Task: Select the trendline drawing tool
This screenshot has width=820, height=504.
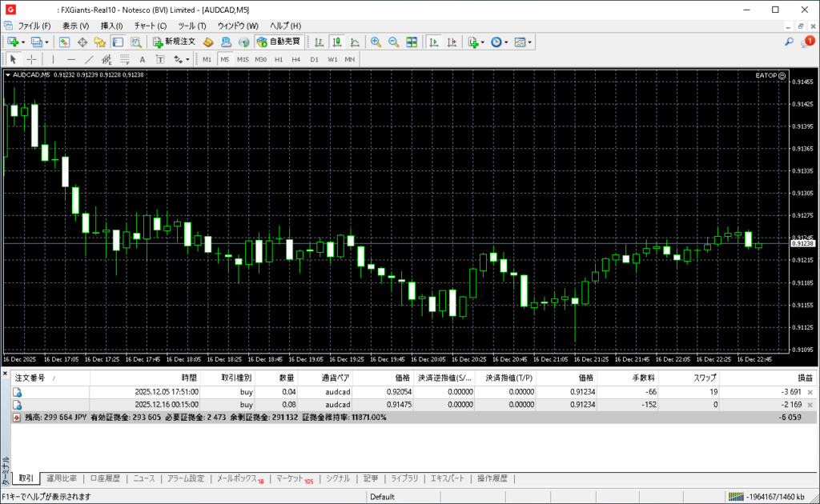Action: click(89, 59)
